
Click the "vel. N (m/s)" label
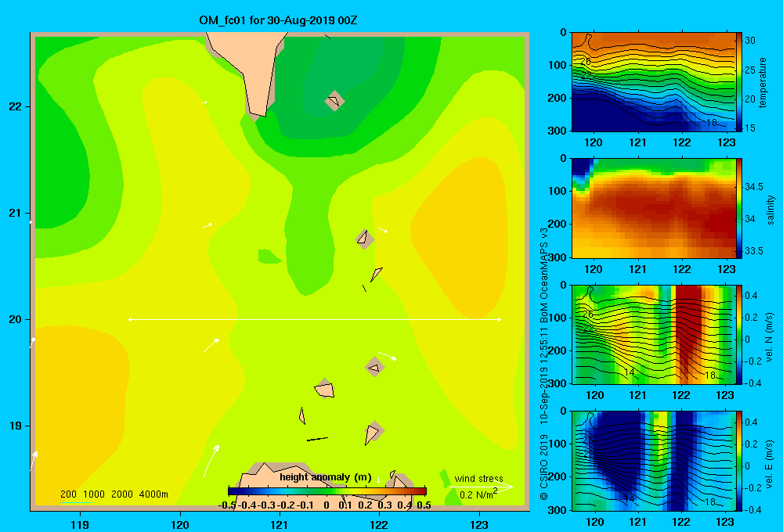pos(769,337)
